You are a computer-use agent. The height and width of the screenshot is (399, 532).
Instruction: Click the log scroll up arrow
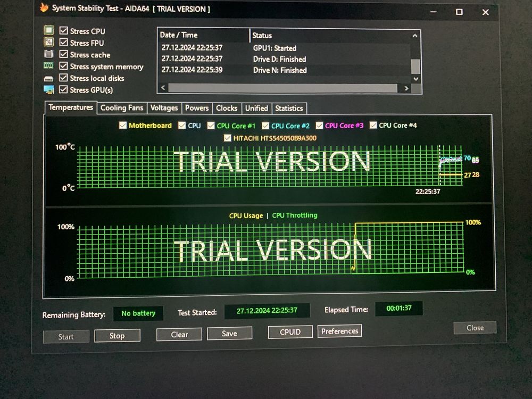tap(415, 36)
